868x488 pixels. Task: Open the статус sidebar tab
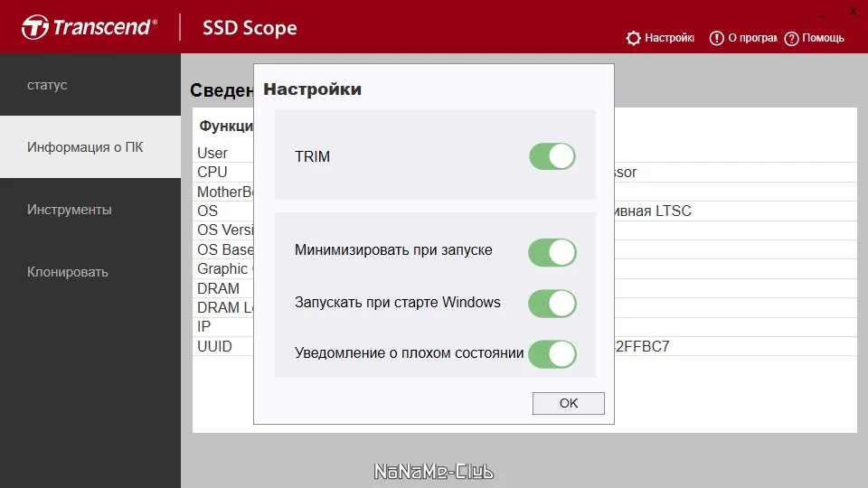[x=90, y=85]
